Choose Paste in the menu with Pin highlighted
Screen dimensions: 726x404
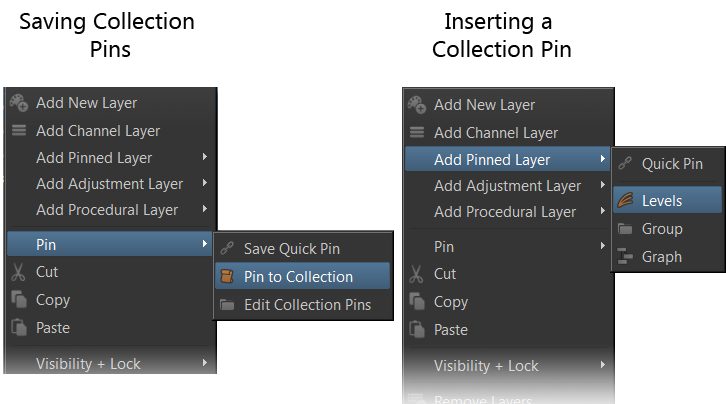[53, 328]
